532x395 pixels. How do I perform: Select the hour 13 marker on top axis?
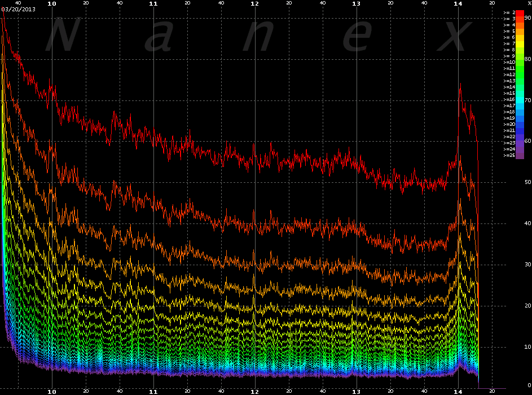(356, 3)
